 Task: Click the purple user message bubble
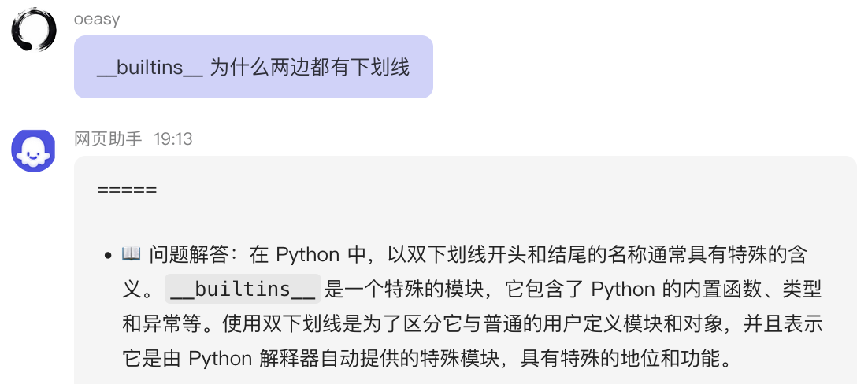tap(253, 67)
